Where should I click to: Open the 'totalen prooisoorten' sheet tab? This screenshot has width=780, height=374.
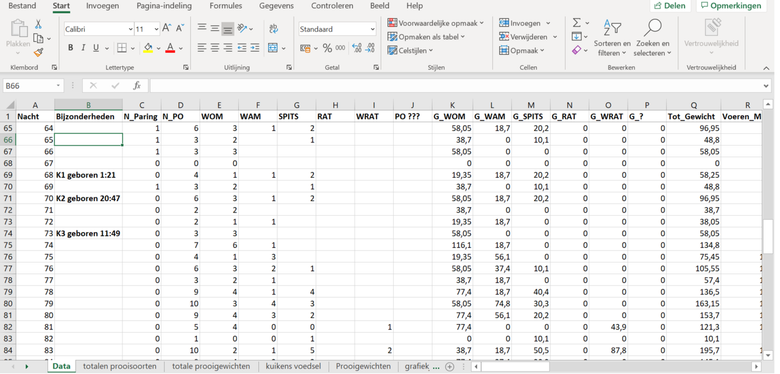pyautogui.click(x=119, y=366)
